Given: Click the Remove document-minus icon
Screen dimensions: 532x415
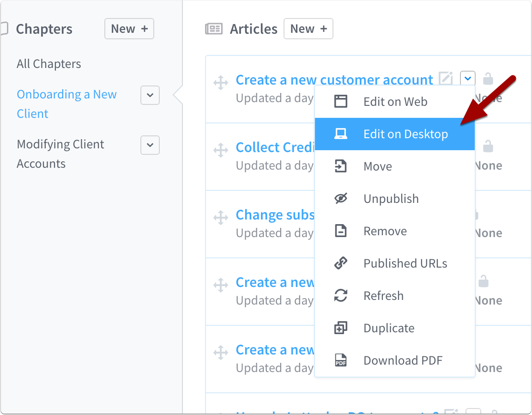Looking at the screenshot, I should 341,231.
